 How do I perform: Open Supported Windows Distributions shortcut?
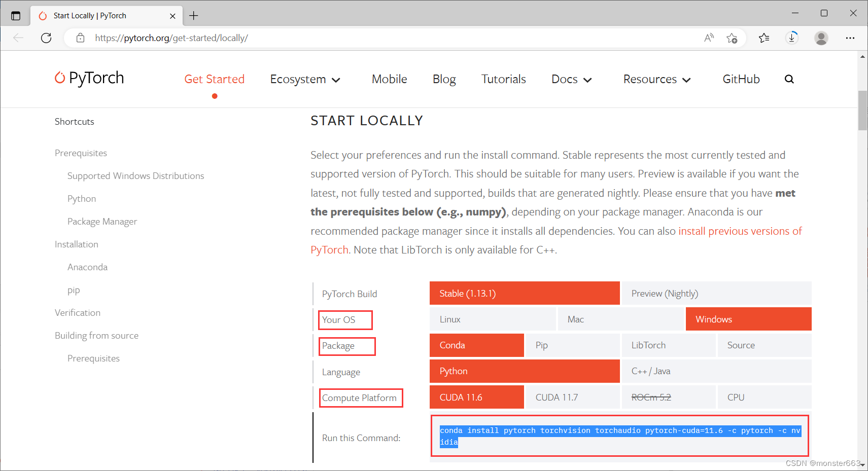[135, 176]
